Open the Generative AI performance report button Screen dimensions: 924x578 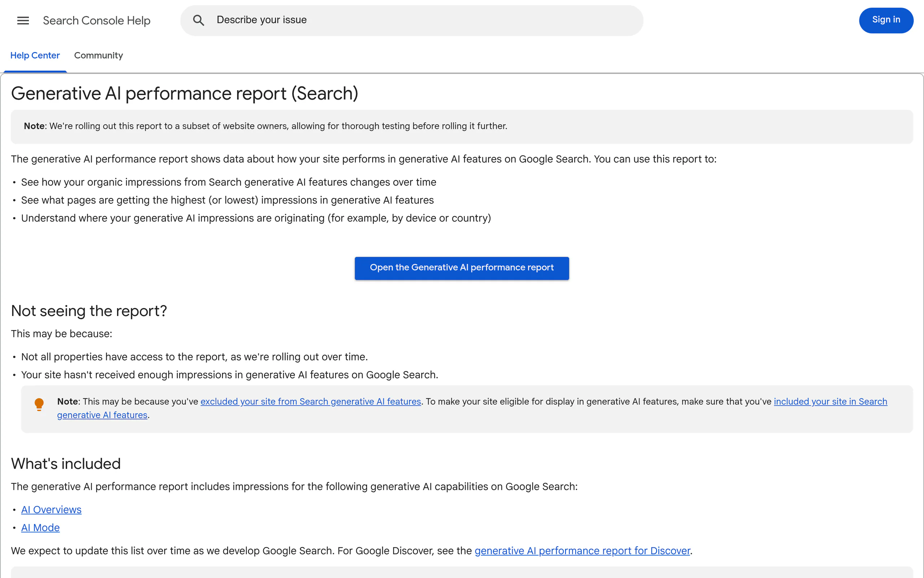coord(462,268)
